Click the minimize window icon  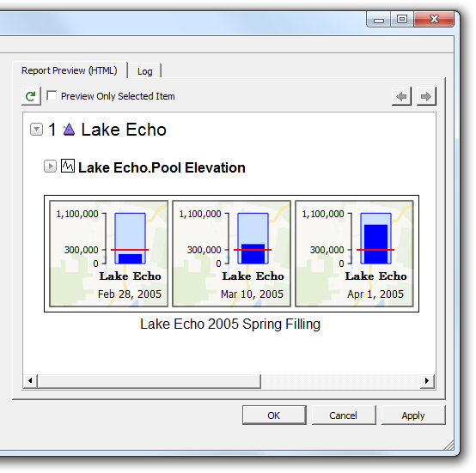tap(379, 20)
